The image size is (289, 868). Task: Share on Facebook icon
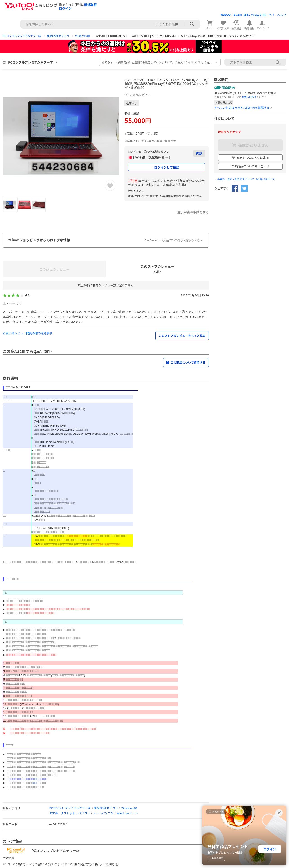click(235, 188)
